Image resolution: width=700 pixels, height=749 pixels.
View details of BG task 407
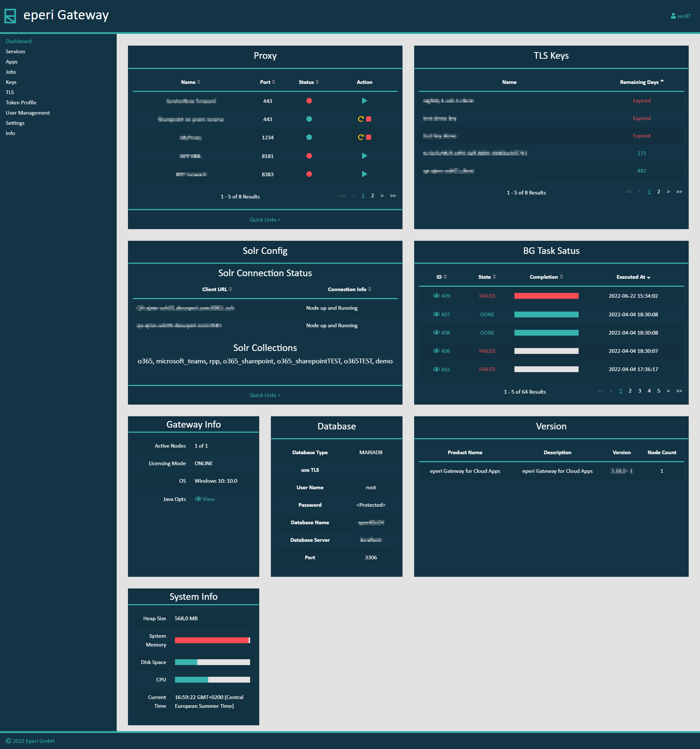point(441,314)
